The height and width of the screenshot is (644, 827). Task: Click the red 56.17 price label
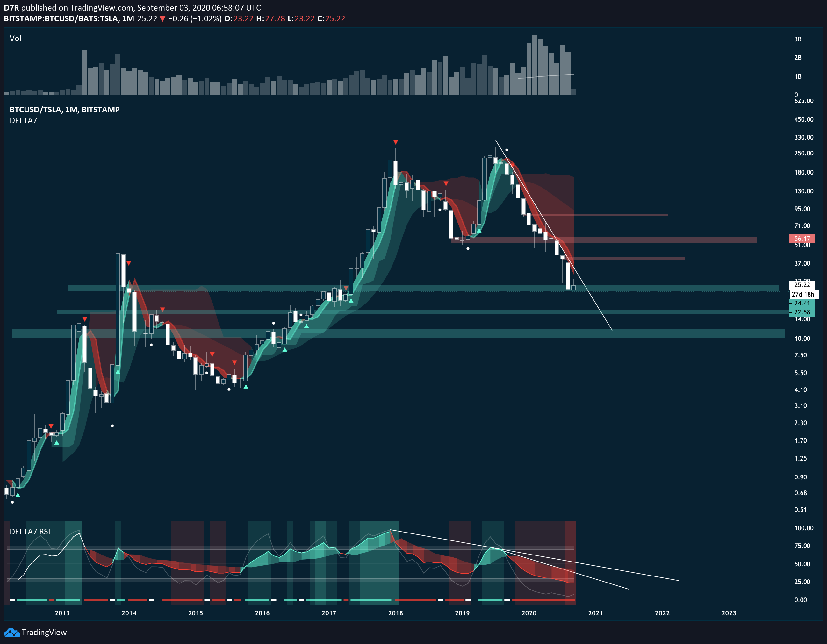tap(802, 239)
